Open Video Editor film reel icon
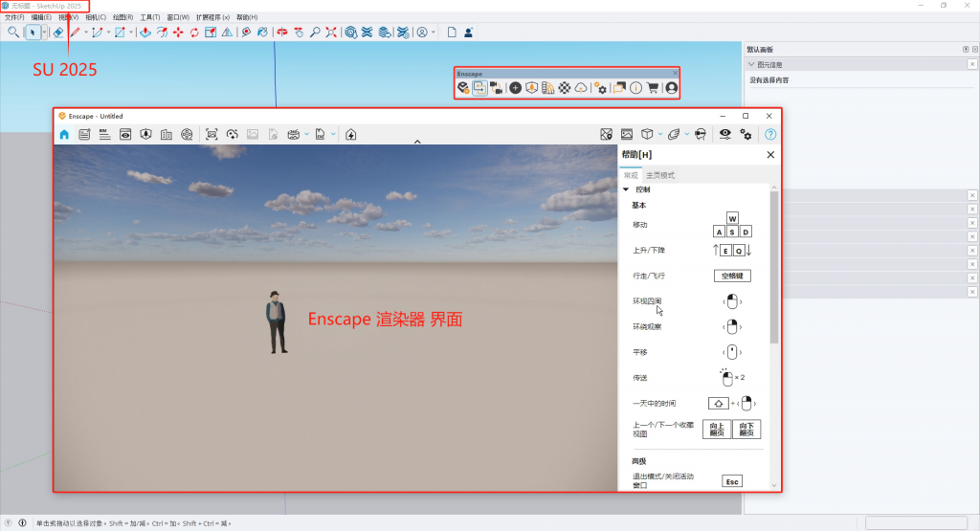980x531 pixels. 187,134
